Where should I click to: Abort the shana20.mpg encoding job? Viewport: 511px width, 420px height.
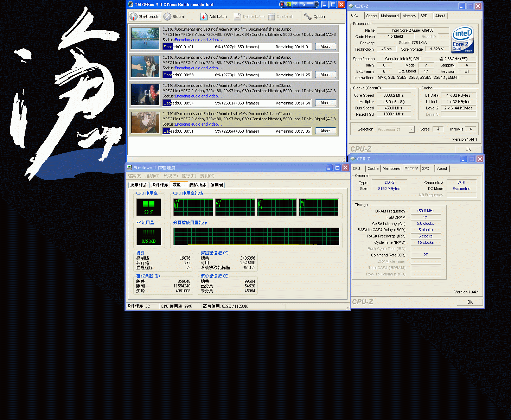(325, 103)
